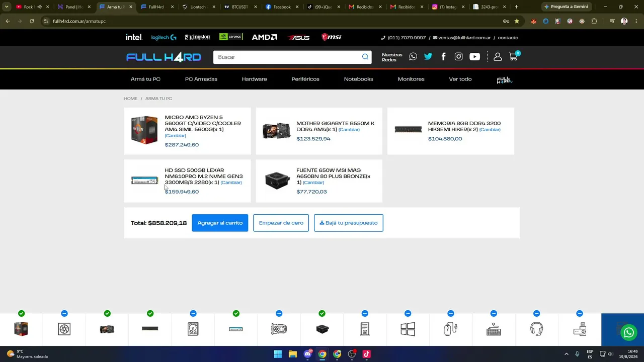This screenshot has height=362, width=644.
Task: Open the keyboard step icon
Action: click(x=494, y=329)
